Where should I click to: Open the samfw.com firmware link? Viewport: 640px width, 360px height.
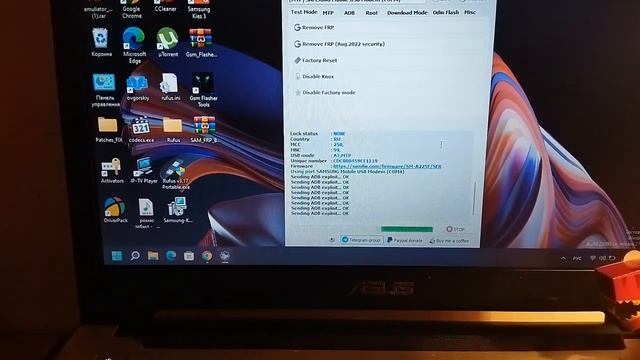387,166
